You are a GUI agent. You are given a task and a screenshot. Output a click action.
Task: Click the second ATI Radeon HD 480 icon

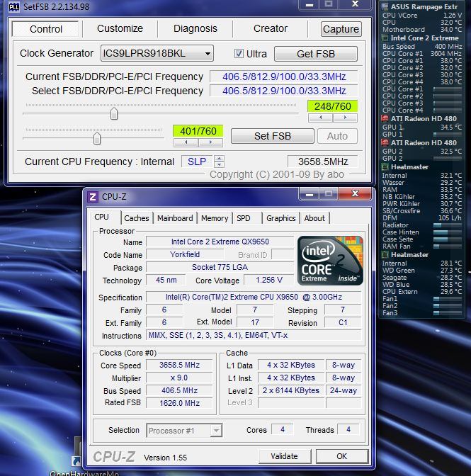pos(385,142)
